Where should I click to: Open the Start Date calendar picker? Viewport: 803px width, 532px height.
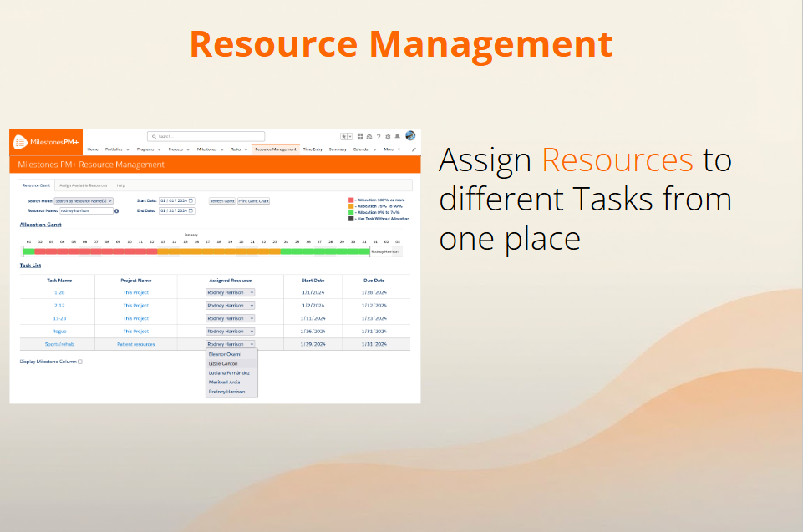pyautogui.click(x=191, y=201)
